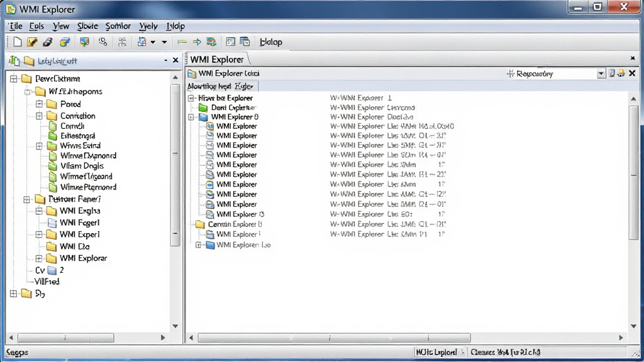
Task: Toggle expander beside 'WMI Engha' folder
Action: coord(38,211)
